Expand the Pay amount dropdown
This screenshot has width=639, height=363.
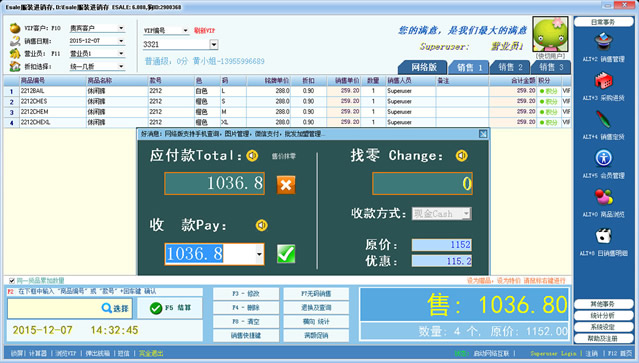pos(259,254)
